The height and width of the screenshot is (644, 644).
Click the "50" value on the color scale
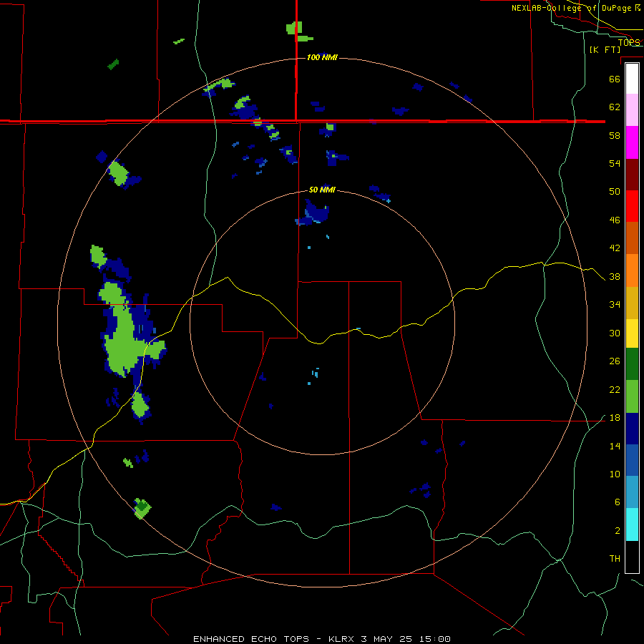click(615, 191)
